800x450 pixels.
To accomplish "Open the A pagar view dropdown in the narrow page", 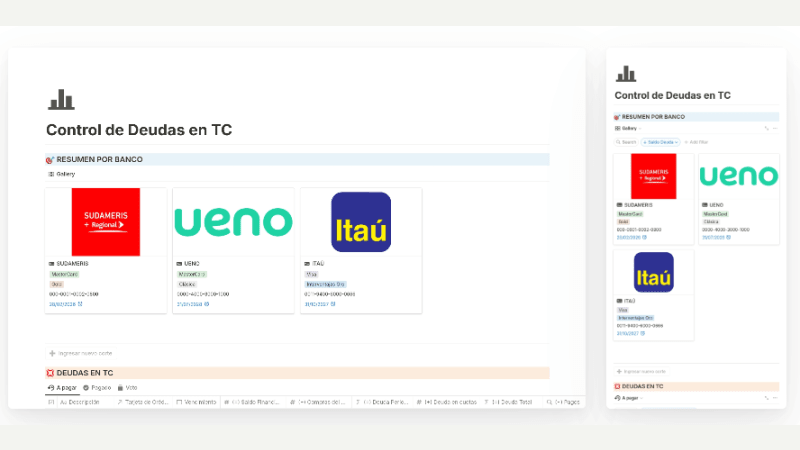I will pyautogui.click(x=629, y=398).
